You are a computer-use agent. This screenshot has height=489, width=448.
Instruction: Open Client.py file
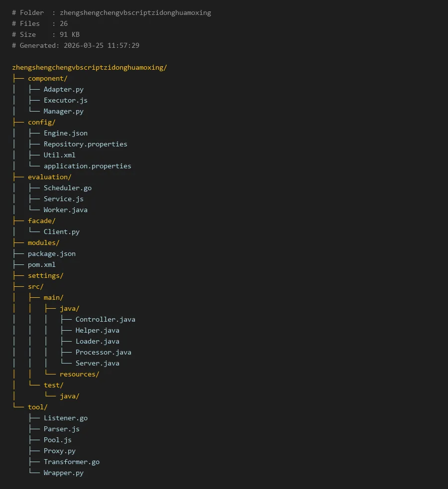61,232
